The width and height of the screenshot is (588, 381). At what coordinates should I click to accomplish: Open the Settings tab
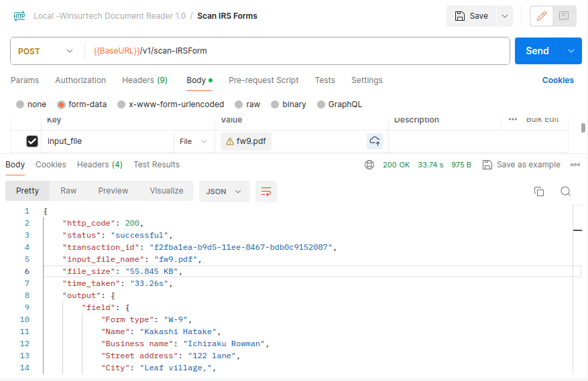367,80
